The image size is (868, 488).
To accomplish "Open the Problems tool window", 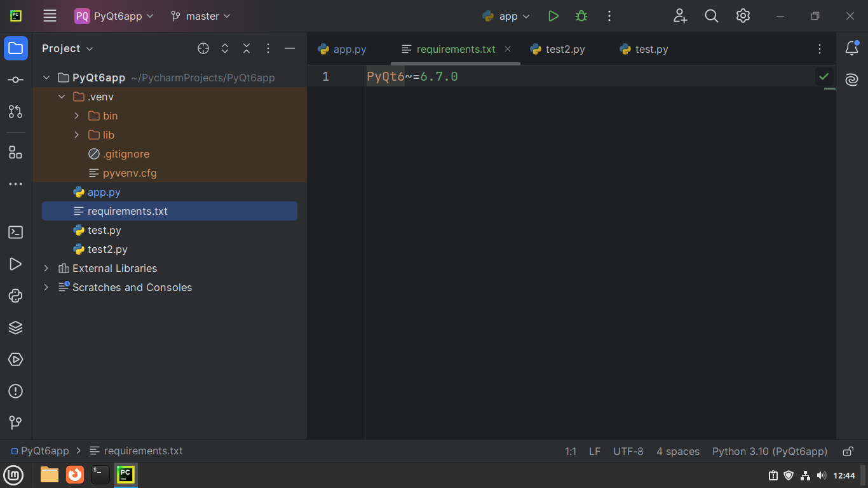I will [x=16, y=391].
